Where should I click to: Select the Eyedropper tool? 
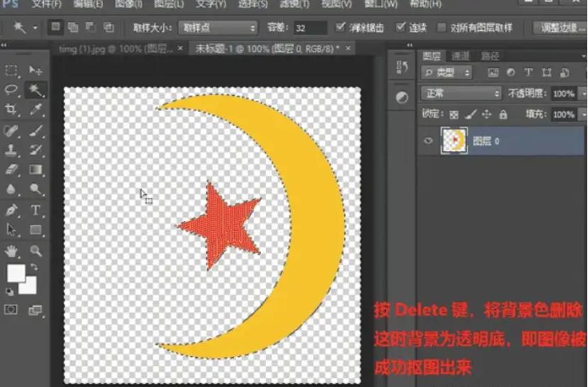click(34, 109)
